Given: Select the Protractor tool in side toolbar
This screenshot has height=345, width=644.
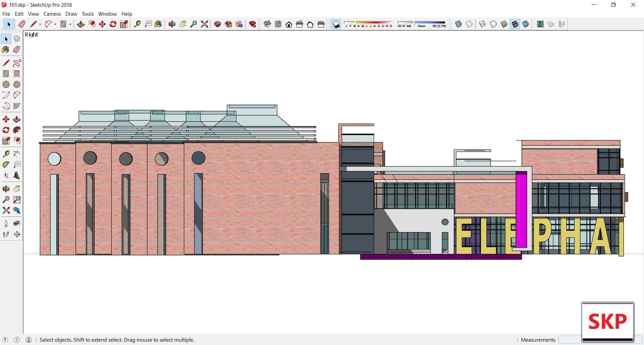Looking at the screenshot, I should pyautogui.click(x=6, y=165).
